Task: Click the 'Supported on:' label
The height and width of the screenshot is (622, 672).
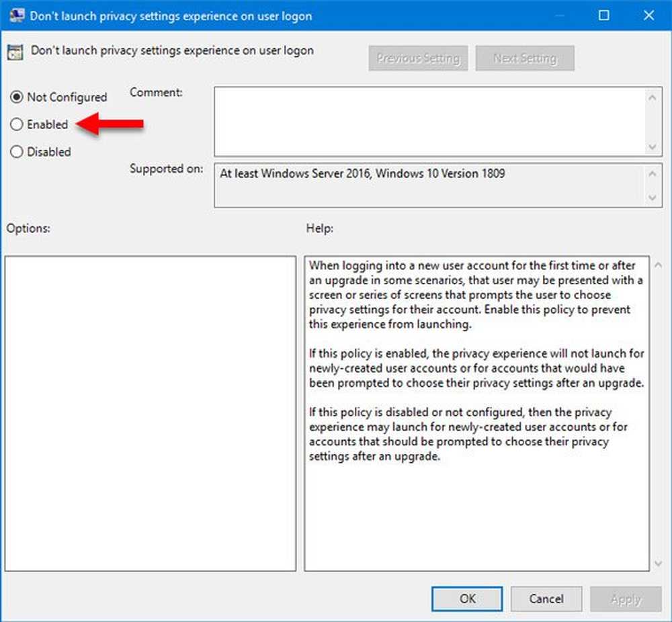Action: pos(166,169)
